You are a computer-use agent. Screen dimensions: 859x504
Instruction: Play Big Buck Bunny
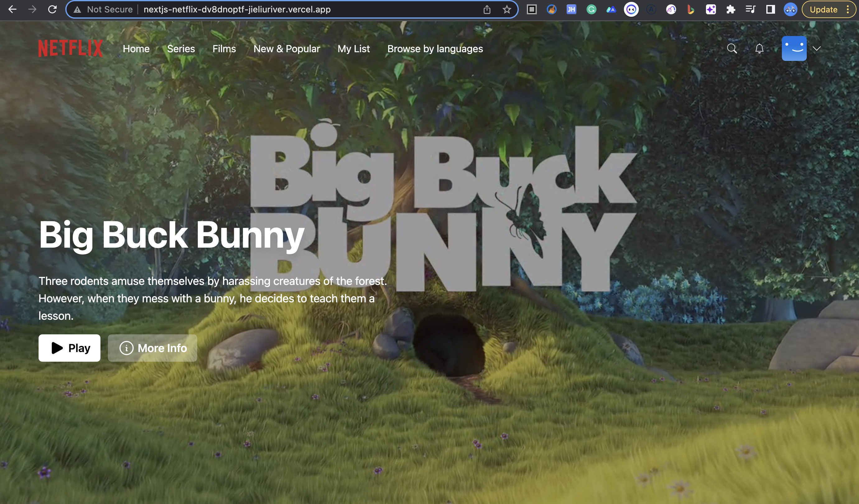click(x=70, y=348)
